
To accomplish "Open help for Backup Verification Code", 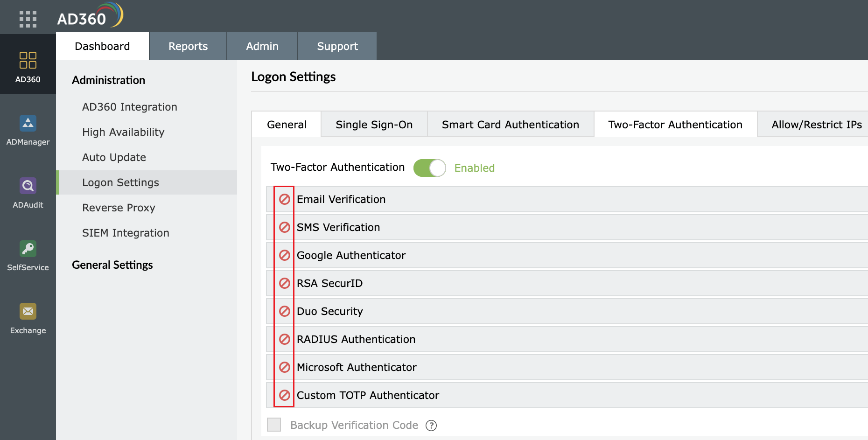I will [432, 425].
